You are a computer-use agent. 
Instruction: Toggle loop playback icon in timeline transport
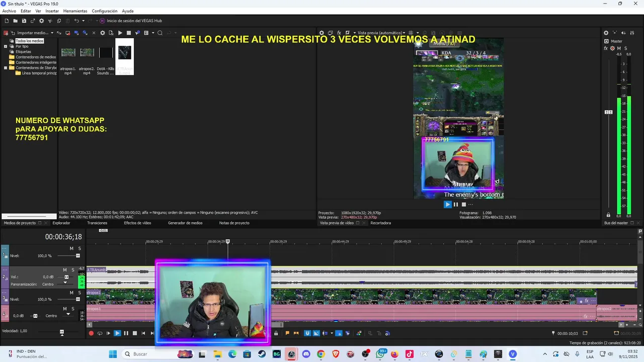pos(100,333)
